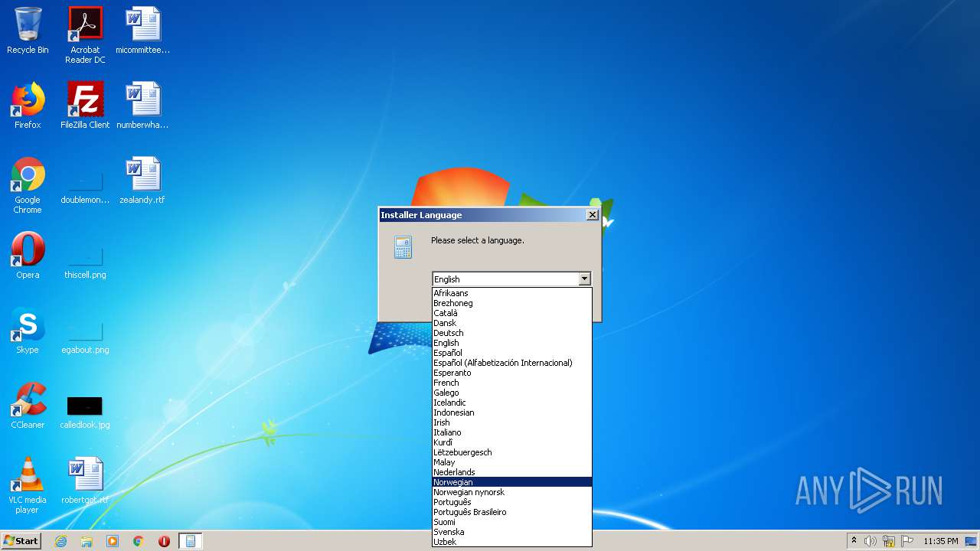Open the micommittee Word document icon
This screenshot has width=980, height=551.
[x=142, y=31]
